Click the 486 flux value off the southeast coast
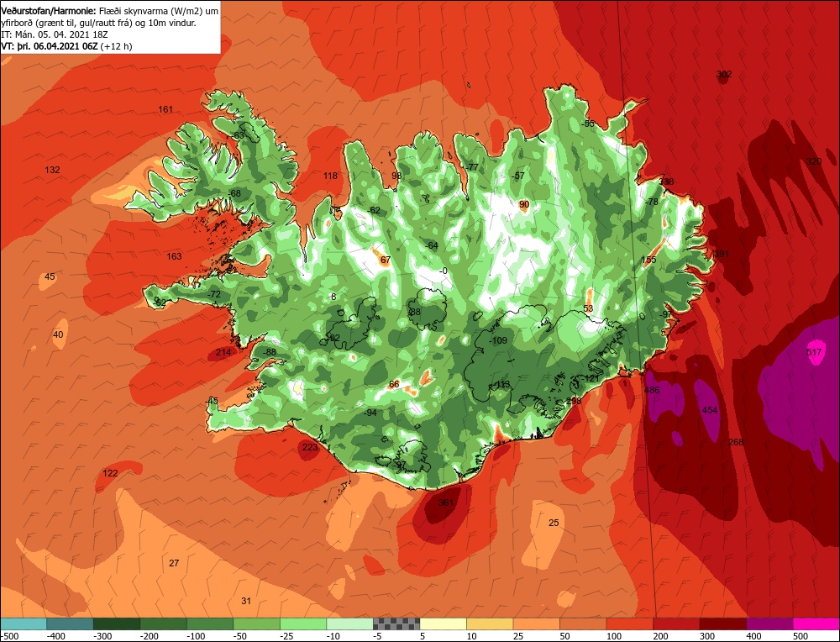The width and height of the screenshot is (840, 642). [652, 390]
